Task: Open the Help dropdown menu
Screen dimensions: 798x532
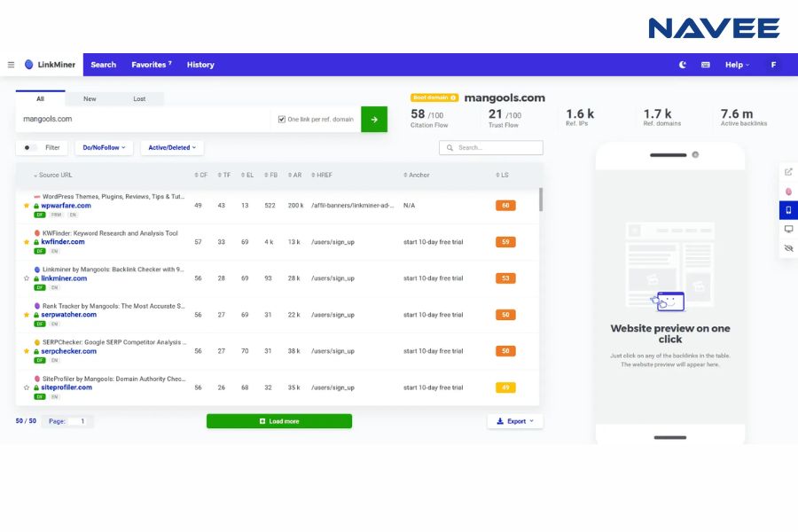Action: point(737,65)
